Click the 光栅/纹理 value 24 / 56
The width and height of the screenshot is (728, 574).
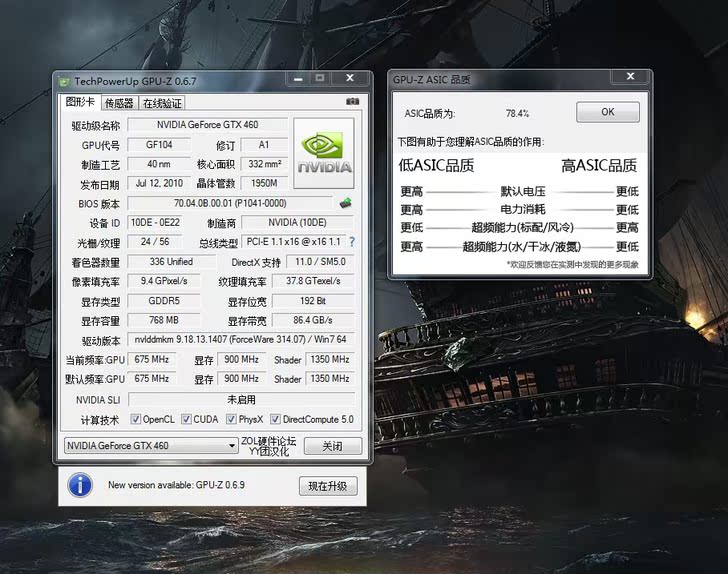click(155, 242)
